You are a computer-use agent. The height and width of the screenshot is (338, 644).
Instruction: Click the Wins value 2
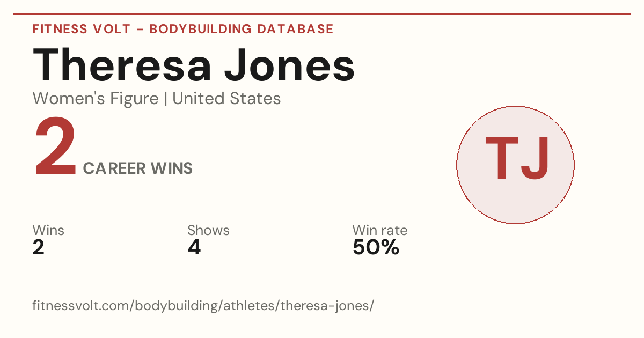point(38,247)
